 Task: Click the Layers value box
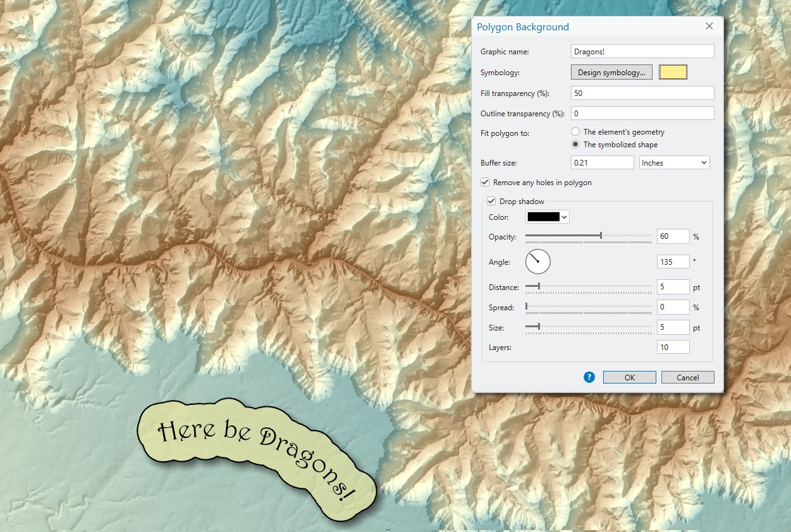click(x=673, y=347)
